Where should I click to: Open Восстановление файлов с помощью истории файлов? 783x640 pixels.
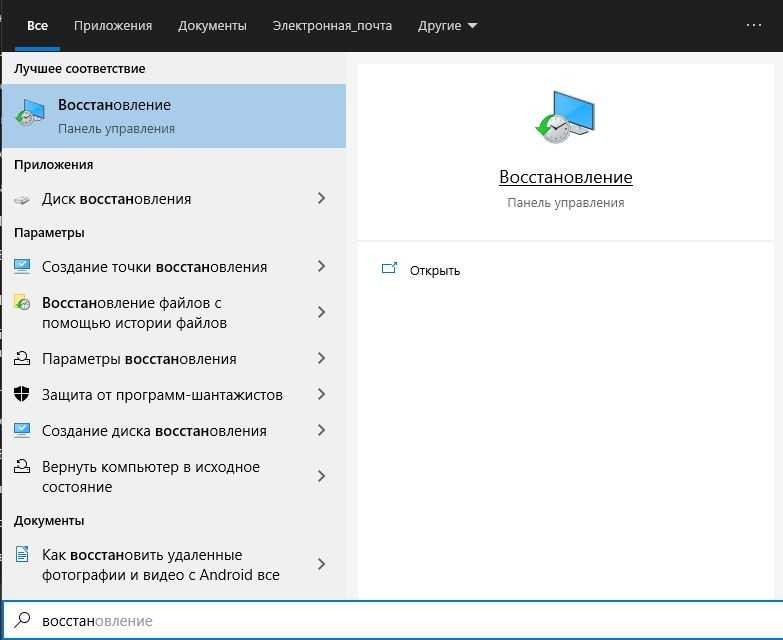(174, 313)
